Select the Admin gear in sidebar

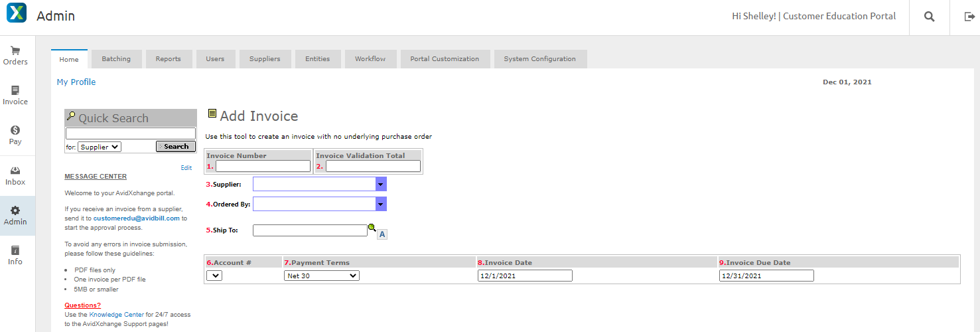coord(15,215)
